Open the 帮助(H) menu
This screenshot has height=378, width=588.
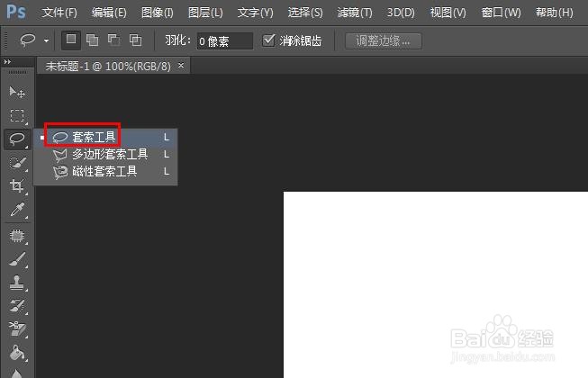pyautogui.click(x=555, y=13)
